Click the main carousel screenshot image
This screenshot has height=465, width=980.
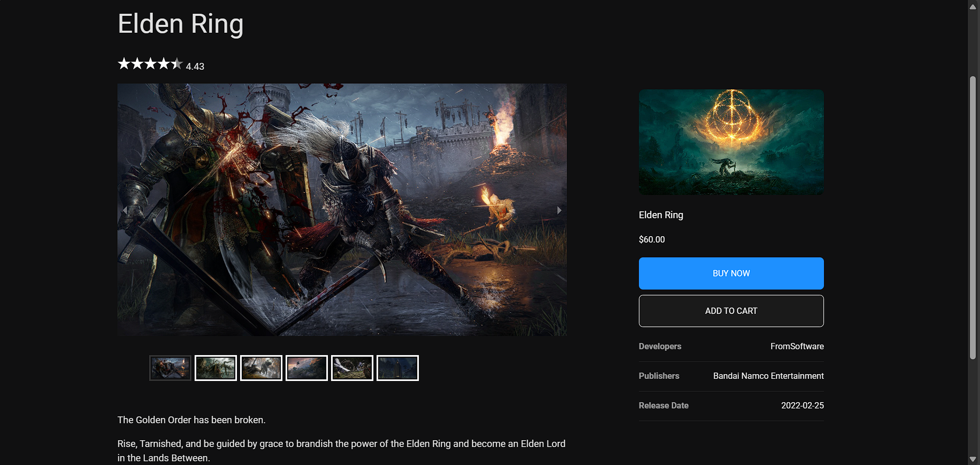pos(342,210)
